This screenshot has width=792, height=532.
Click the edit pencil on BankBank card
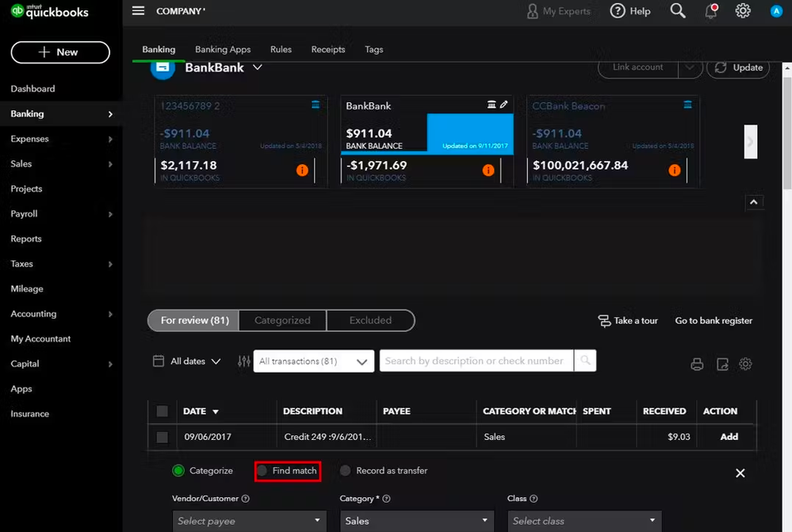[x=503, y=105]
